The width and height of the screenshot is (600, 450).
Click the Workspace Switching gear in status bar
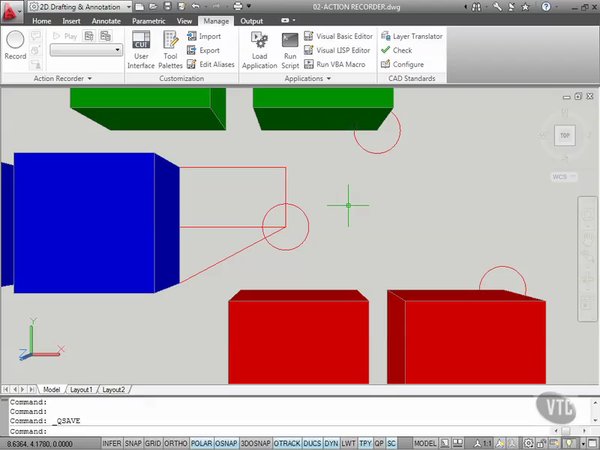pyautogui.click(x=528, y=444)
